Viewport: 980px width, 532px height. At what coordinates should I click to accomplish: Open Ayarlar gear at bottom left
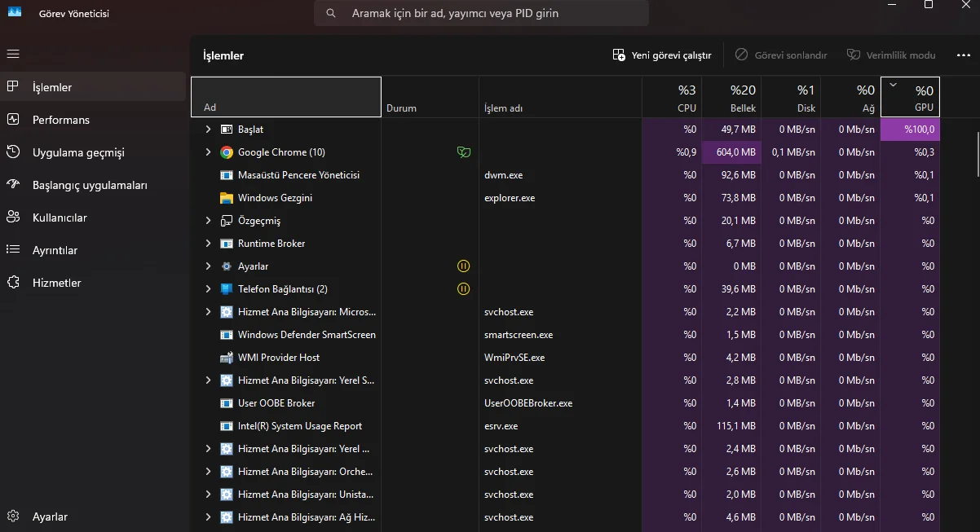coord(13,517)
